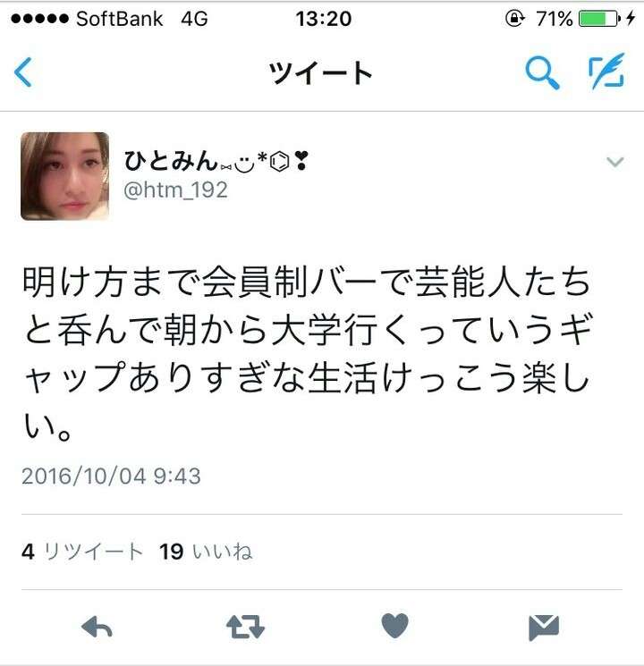This screenshot has width=644, height=666.
Task: Like the tweet with heart icon
Action: (x=395, y=626)
